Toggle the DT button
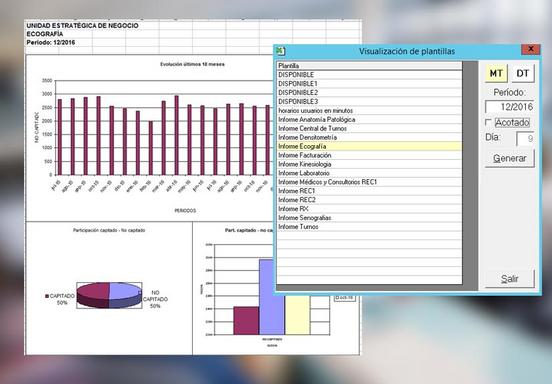Viewport: 552px width, 384px height. tap(522, 73)
